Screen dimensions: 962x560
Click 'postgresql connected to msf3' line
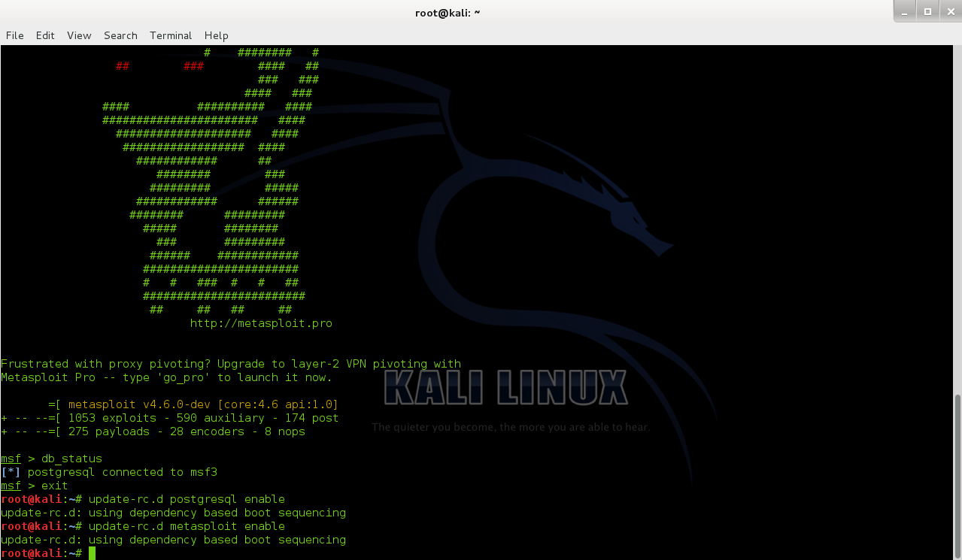coord(109,472)
